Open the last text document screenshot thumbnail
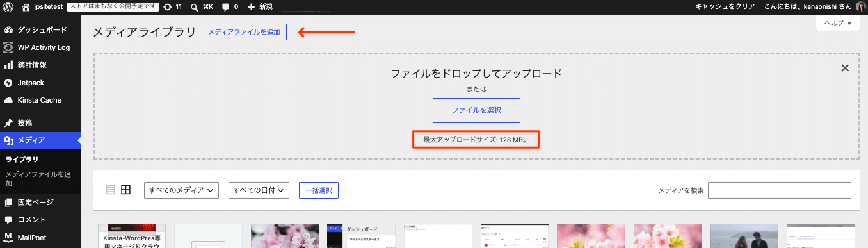Viewport: 868px width, 248px height. tap(821, 236)
